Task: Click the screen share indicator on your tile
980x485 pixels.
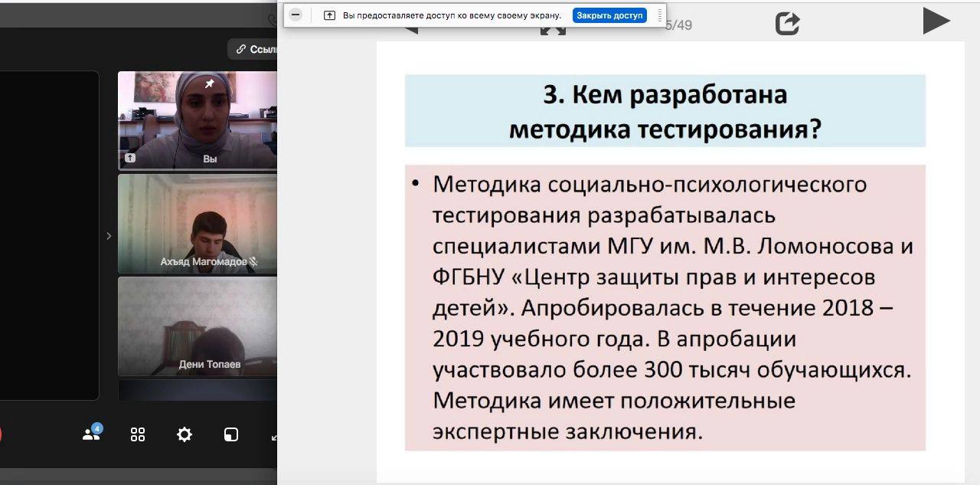Action: click(130, 158)
